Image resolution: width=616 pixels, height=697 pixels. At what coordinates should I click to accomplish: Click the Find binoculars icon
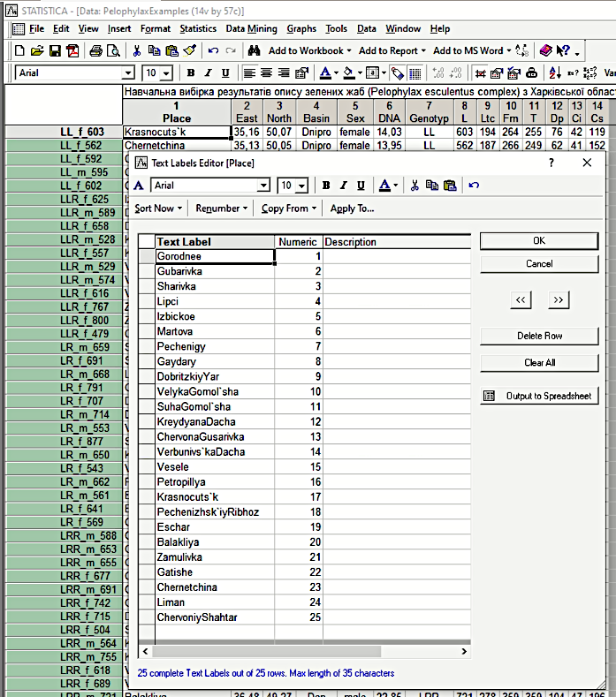pos(254,51)
